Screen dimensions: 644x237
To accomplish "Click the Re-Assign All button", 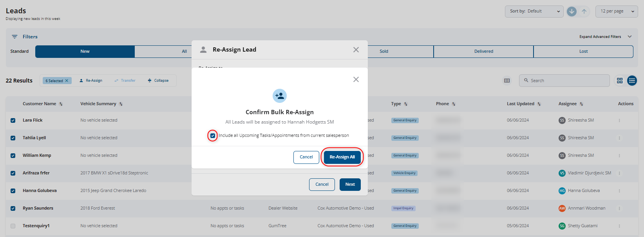I will pos(342,157).
